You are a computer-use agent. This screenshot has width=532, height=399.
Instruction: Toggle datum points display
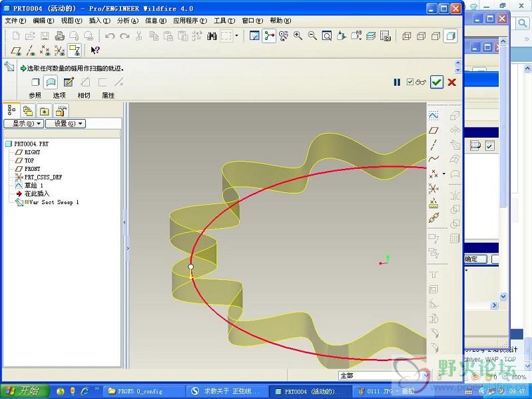coord(45,51)
